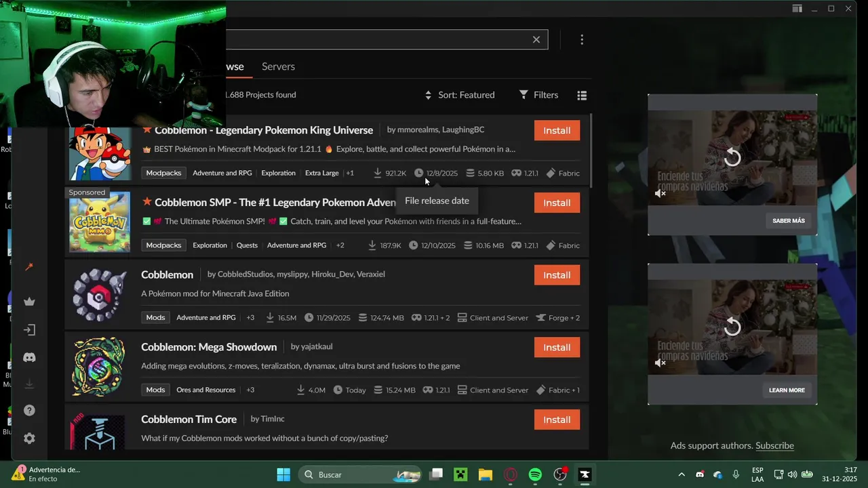The image size is (868, 488).
Task: Click the results list scrollbar
Action: click(591, 151)
